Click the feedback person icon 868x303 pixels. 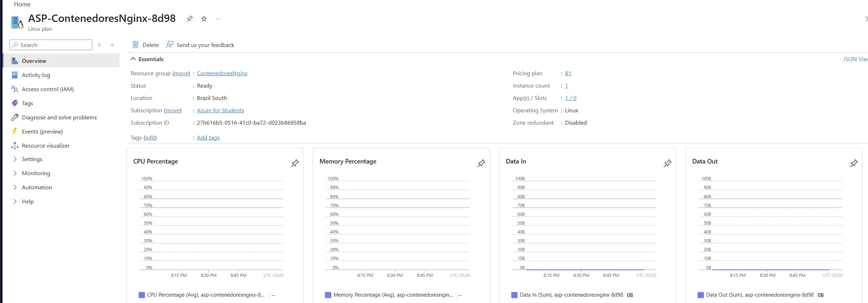pos(170,44)
